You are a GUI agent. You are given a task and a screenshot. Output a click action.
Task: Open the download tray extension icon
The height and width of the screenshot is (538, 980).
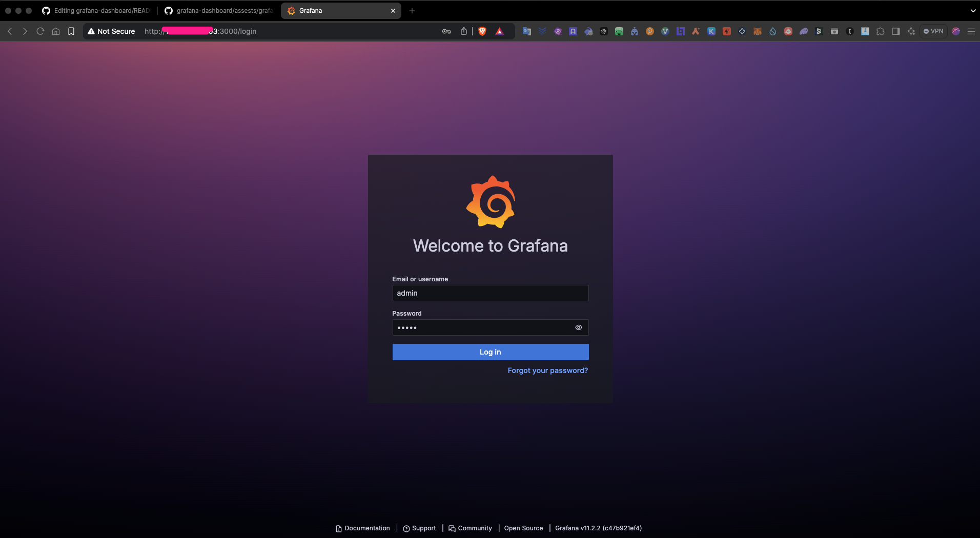(x=865, y=31)
